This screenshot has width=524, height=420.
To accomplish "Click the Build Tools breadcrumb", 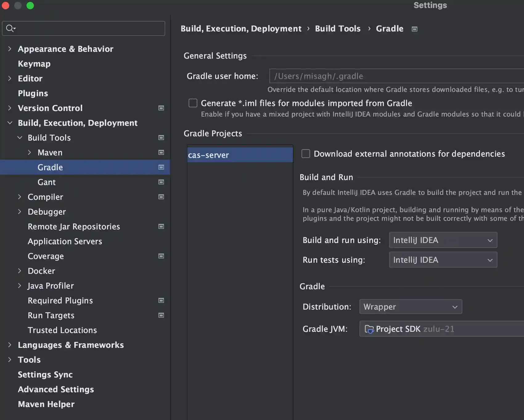I will 338,29.
